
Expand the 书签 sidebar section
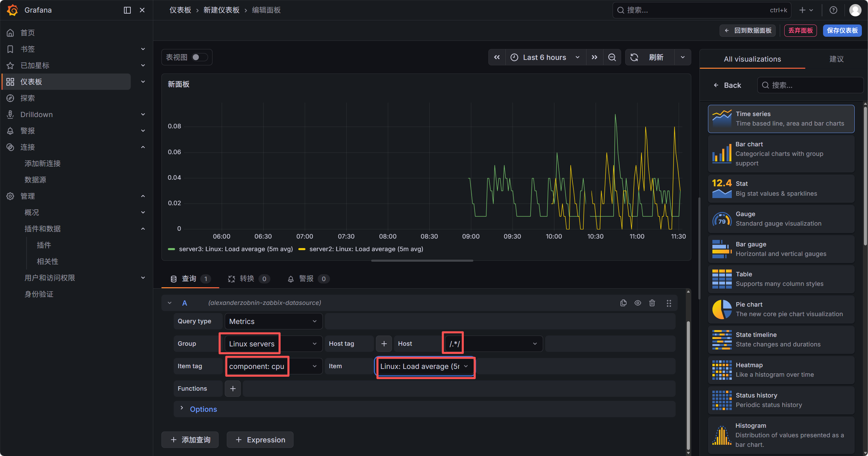click(x=143, y=49)
